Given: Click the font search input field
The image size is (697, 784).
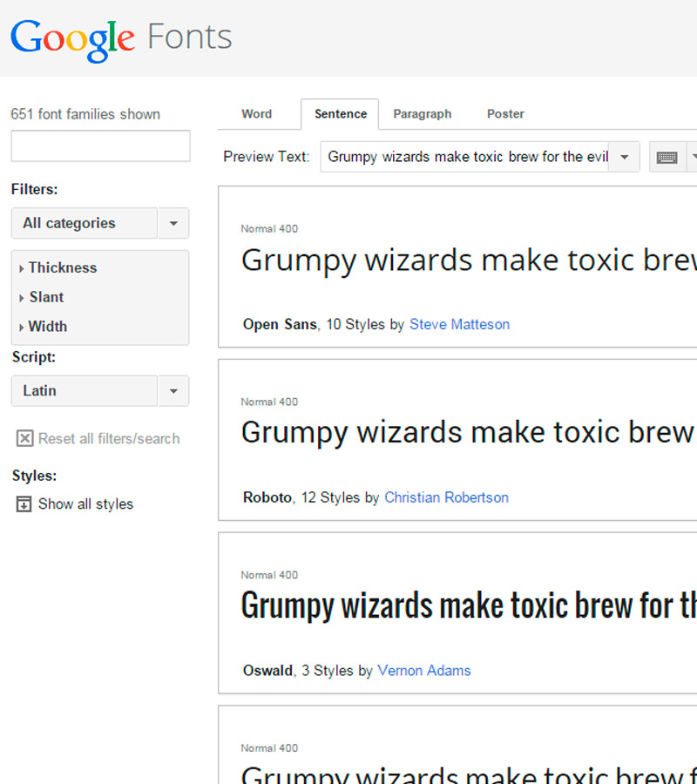Looking at the screenshot, I should pyautogui.click(x=100, y=146).
